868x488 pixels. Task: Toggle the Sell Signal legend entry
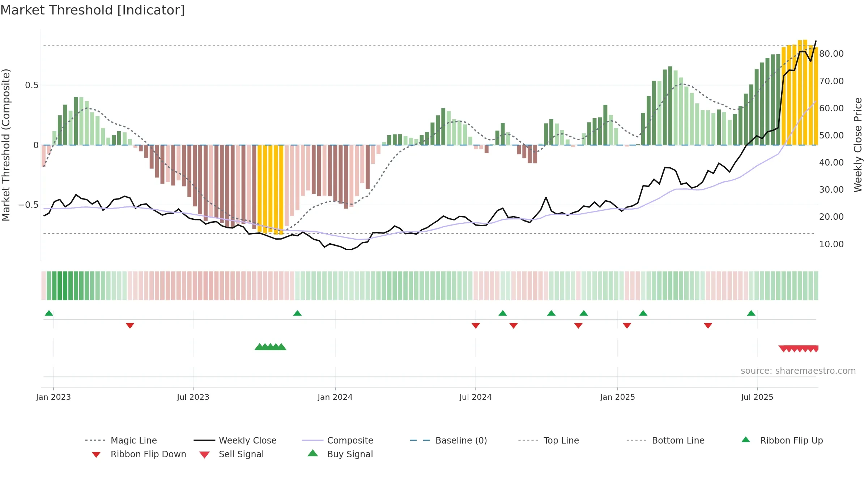pyautogui.click(x=231, y=454)
